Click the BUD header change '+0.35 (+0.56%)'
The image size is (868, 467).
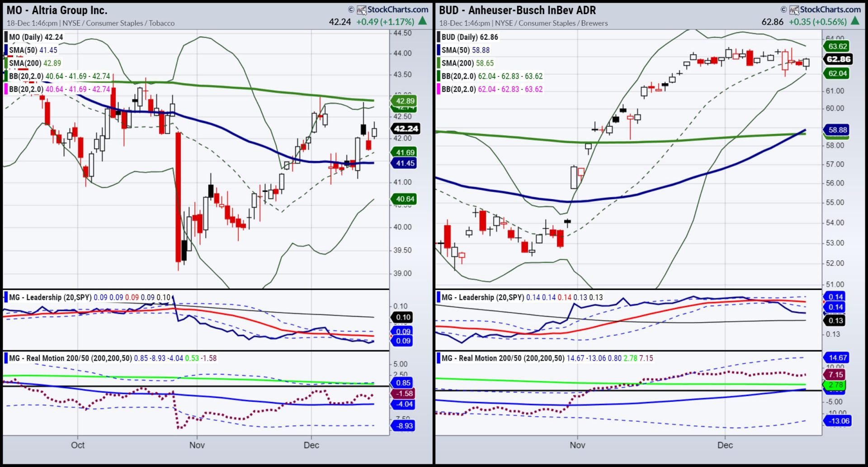point(818,22)
